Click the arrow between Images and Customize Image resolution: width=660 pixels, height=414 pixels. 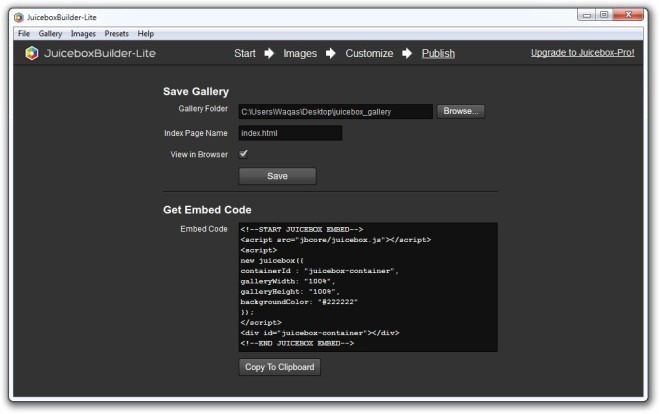[330, 53]
